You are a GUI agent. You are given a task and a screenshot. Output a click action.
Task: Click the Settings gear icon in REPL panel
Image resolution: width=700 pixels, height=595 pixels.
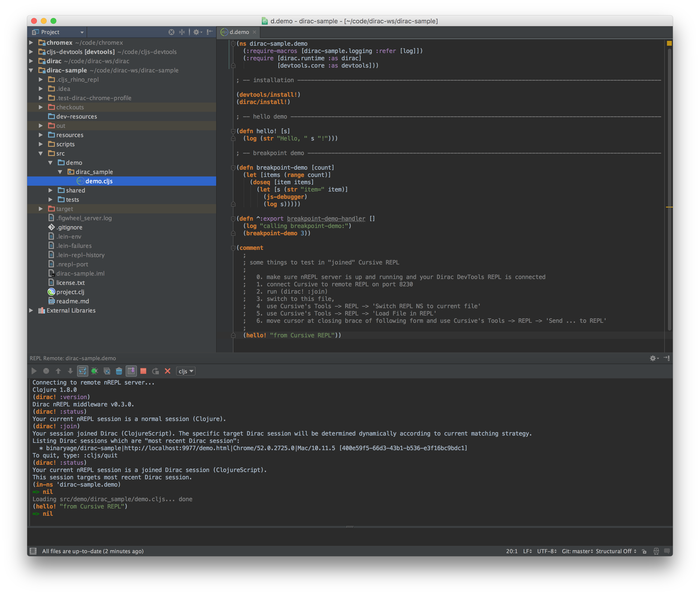point(653,358)
